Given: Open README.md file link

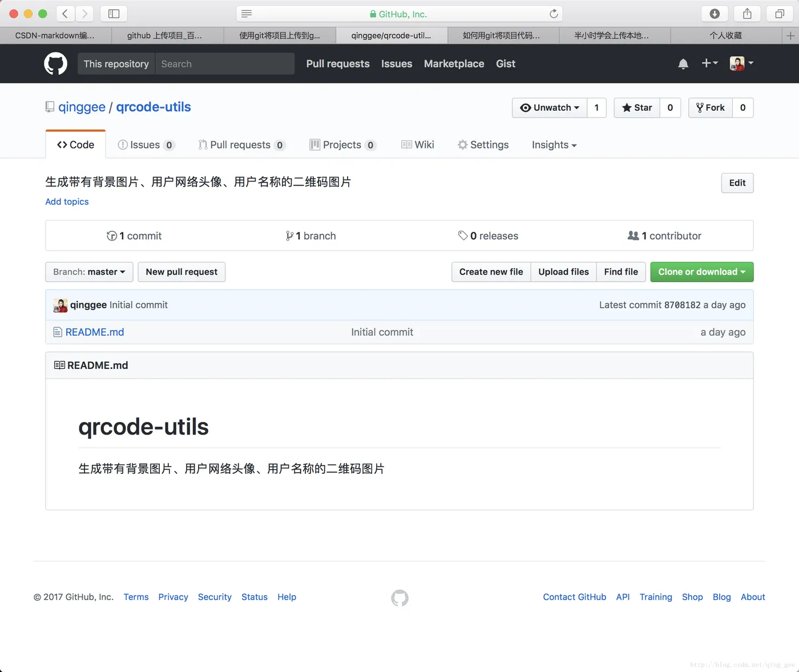Looking at the screenshot, I should [x=95, y=332].
